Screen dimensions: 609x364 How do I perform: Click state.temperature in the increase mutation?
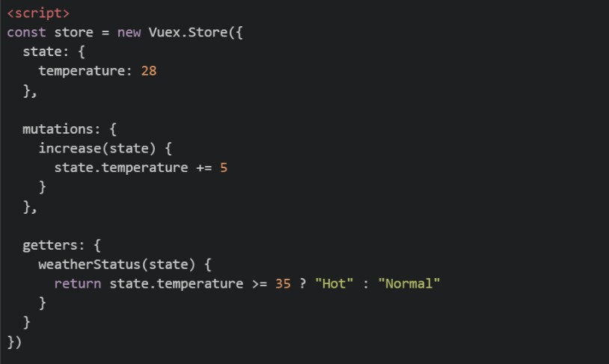[x=120, y=167]
